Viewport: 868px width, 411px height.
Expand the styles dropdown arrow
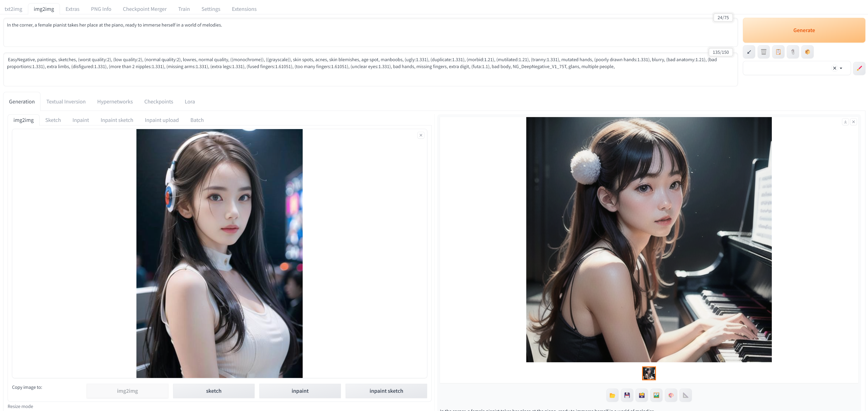coord(841,68)
